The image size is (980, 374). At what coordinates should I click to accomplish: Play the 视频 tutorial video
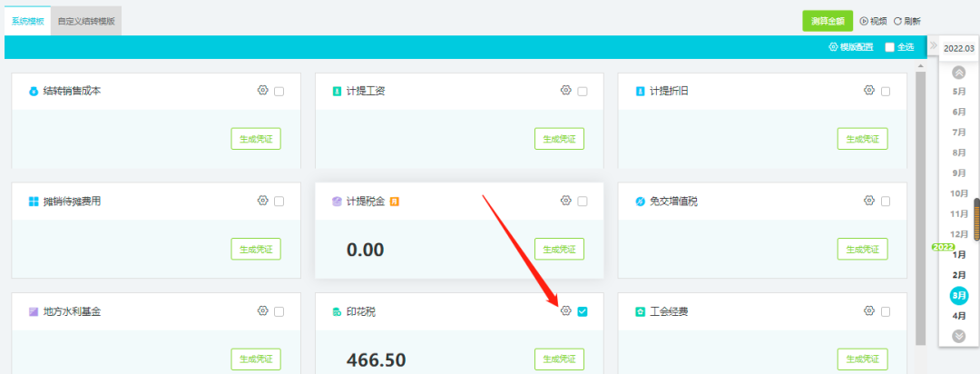pos(874,21)
